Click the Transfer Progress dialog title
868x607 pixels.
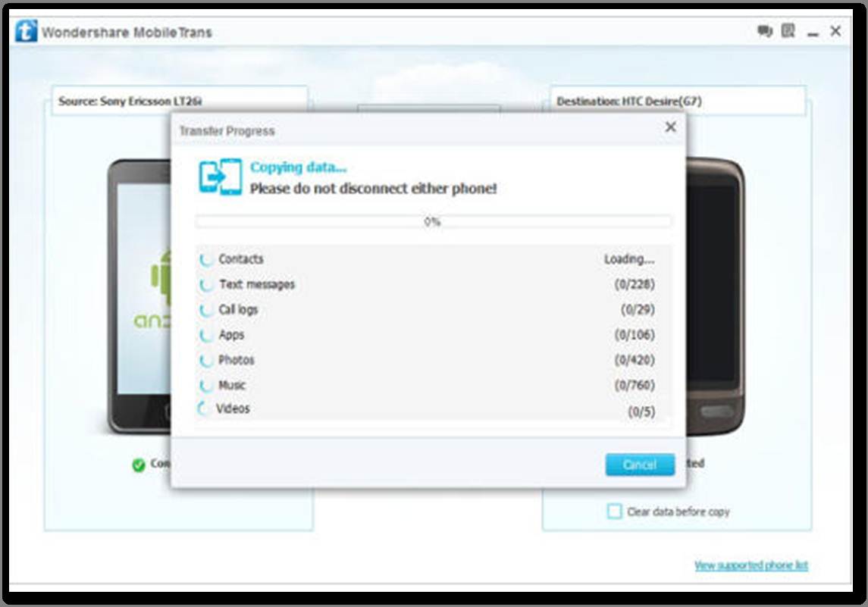tap(227, 131)
